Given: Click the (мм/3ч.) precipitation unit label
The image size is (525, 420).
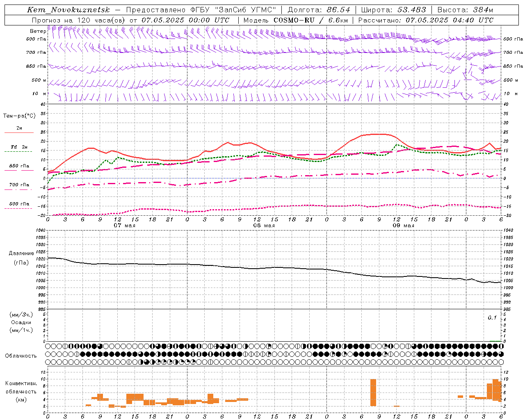Looking at the screenshot, I should [x=21, y=315].
